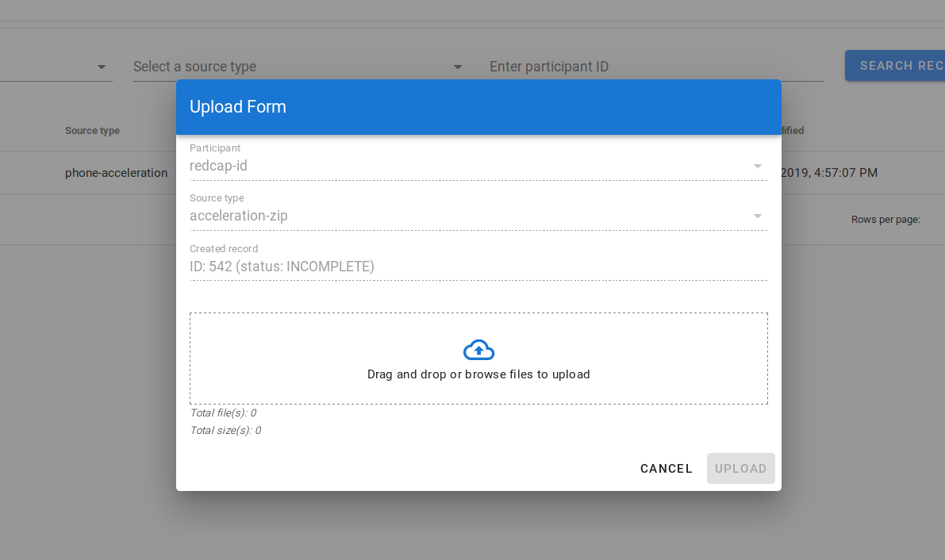Click the Upload Form title bar
Screen dimensions: 945x560
pyautogui.click(x=478, y=106)
